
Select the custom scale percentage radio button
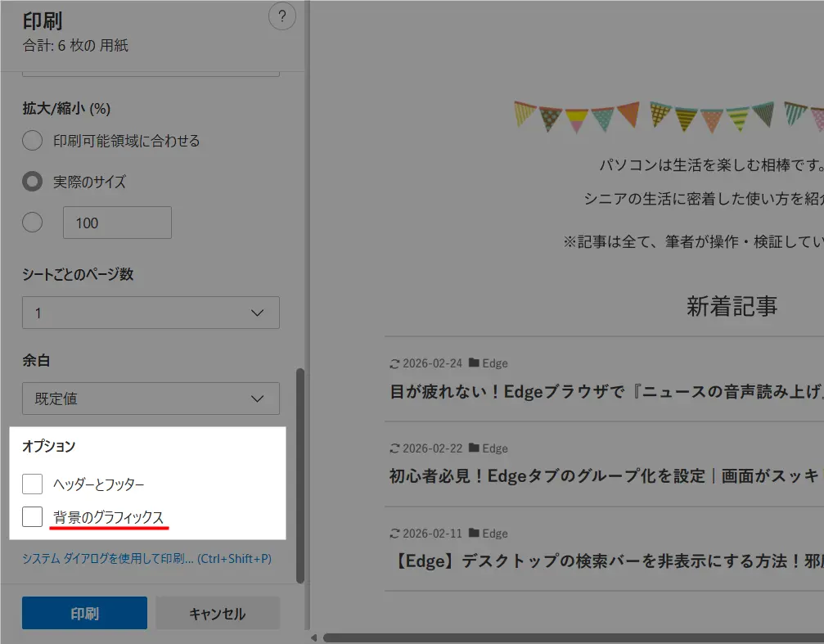point(32,223)
